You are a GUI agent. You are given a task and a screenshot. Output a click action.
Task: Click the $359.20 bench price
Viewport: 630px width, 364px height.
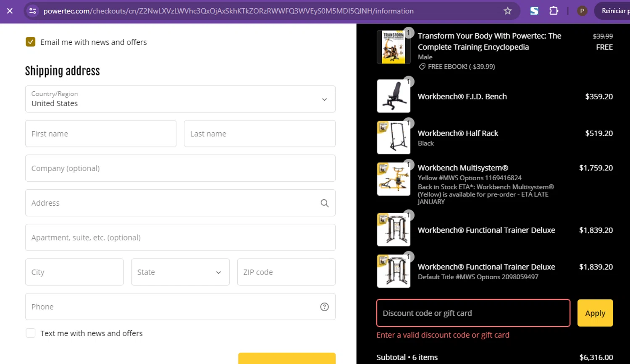coord(599,97)
